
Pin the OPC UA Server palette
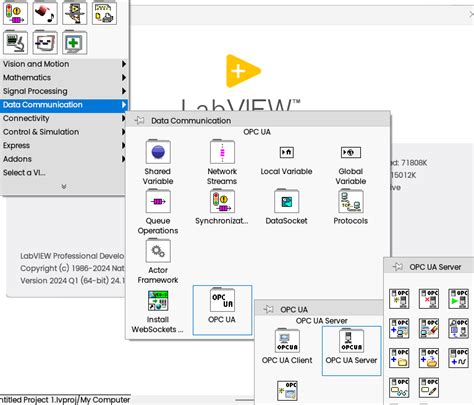tap(397, 267)
